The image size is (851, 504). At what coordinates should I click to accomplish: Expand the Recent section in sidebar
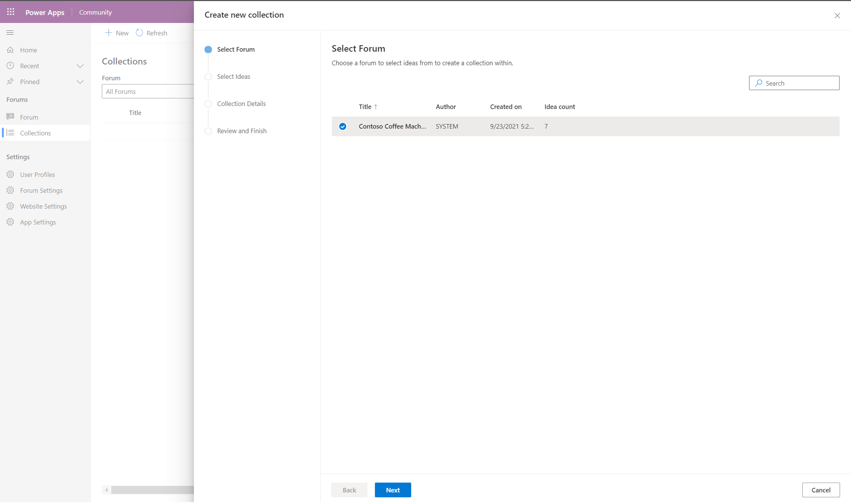point(80,65)
